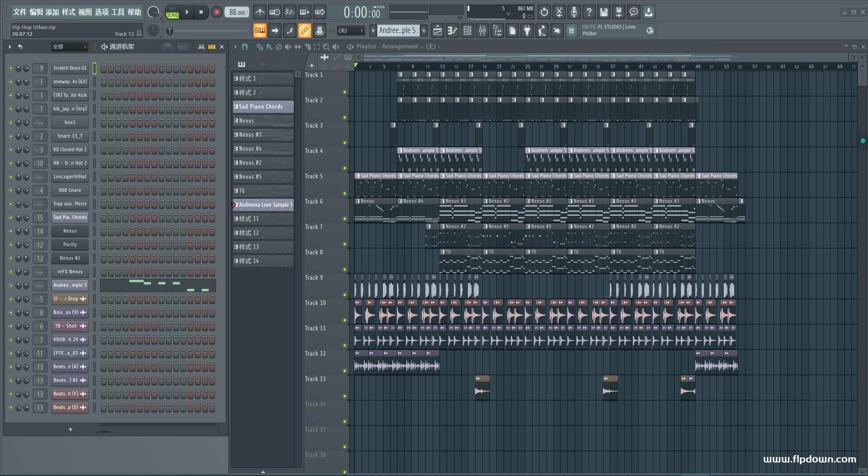Select the playlist pencil draw tool
The width and height of the screenshot is (868, 476).
coord(259,47)
